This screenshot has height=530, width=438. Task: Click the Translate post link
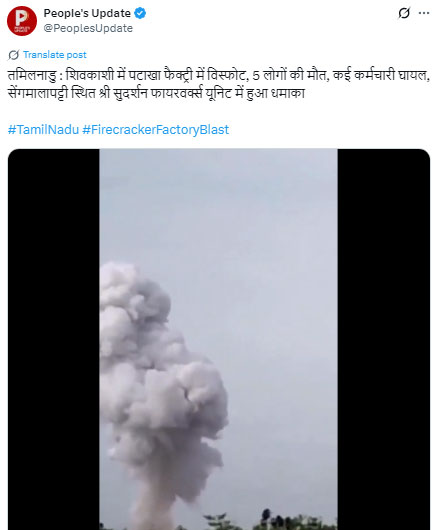coord(55,55)
